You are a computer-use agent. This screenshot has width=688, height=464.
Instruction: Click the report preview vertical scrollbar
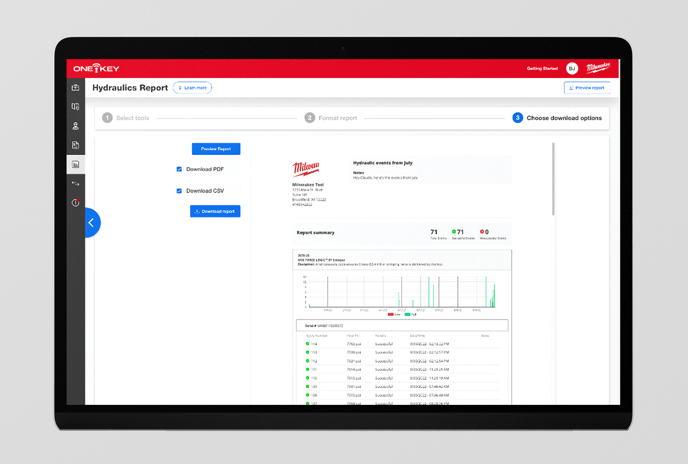pyautogui.click(x=553, y=179)
